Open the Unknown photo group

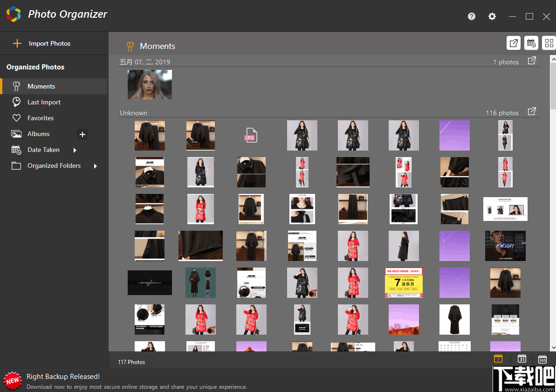pos(133,113)
